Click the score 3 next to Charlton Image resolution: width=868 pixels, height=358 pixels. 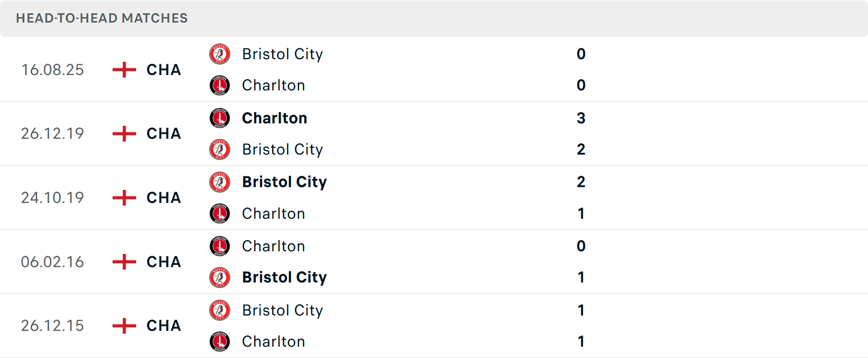(581, 118)
